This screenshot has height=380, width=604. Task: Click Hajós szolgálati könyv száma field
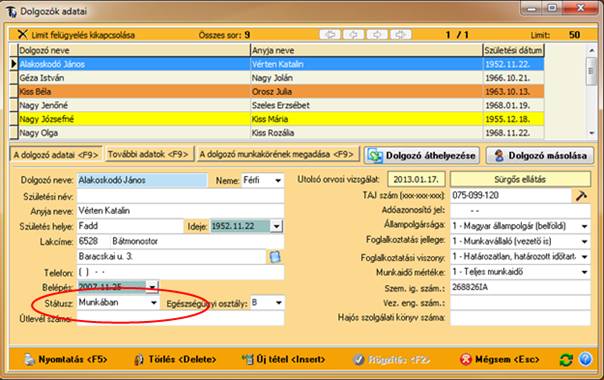click(520, 318)
